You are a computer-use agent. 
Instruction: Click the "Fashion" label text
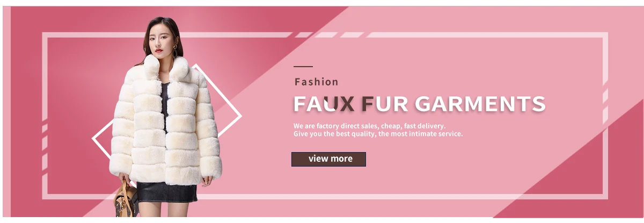click(317, 82)
